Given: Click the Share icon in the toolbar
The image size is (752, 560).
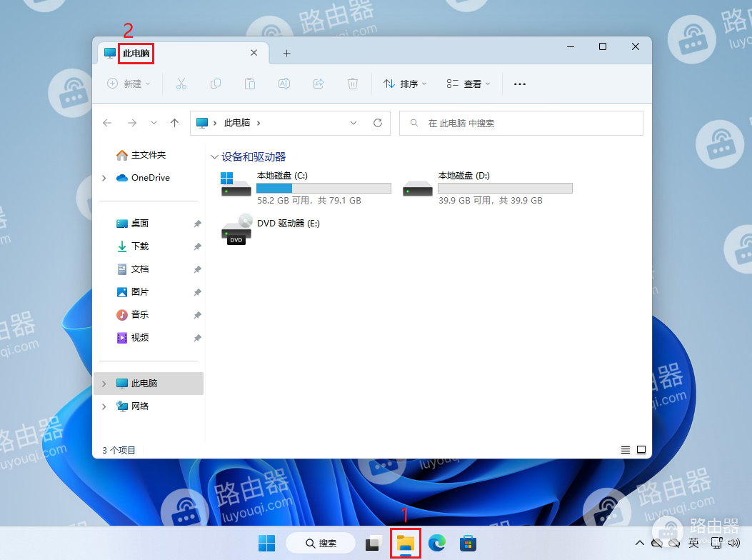Looking at the screenshot, I should pyautogui.click(x=318, y=84).
